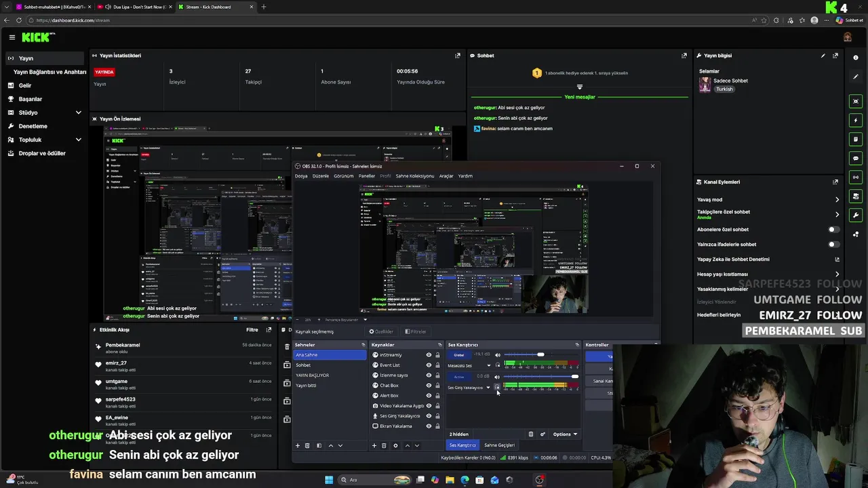Open AI chat moderation external link icon
This screenshot has height=488, width=868.
[837, 259]
